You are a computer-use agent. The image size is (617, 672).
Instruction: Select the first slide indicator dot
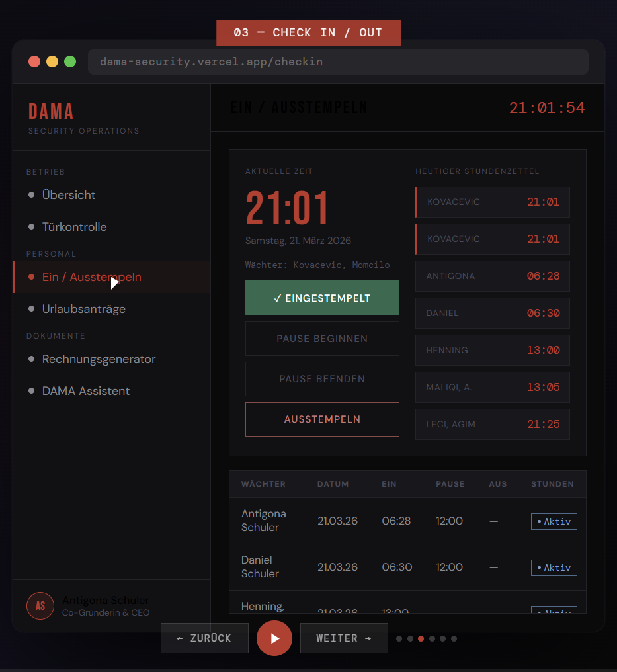[399, 638]
